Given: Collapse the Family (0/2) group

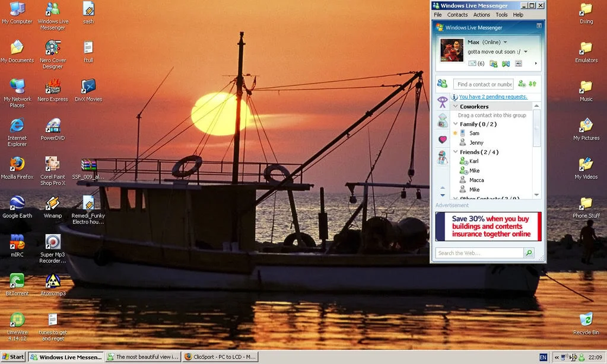Looking at the screenshot, I should coord(456,124).
